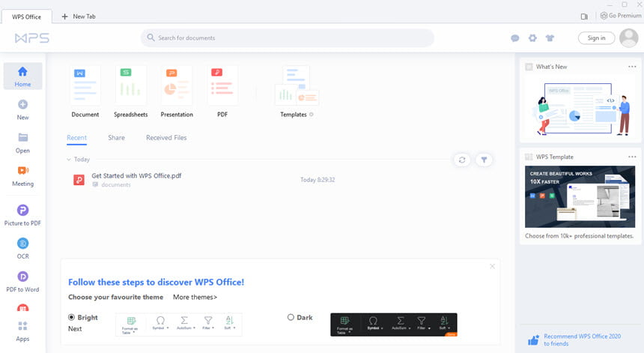The height and width of the screenshot is (353, 644).
Task: Go to Home in the sidebar
Action: 22,76
